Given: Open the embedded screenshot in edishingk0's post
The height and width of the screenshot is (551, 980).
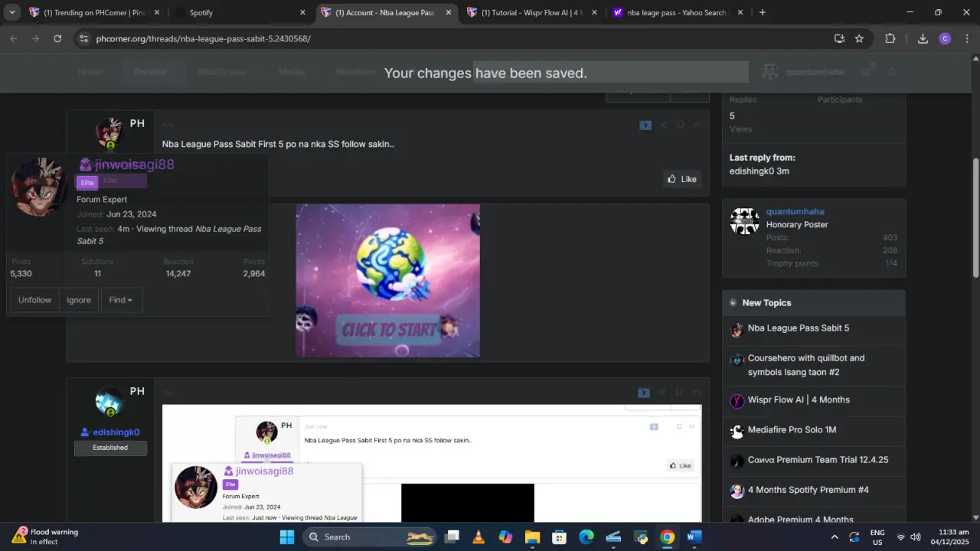Looking at the screenshot, I should click(x=432, y=463).
